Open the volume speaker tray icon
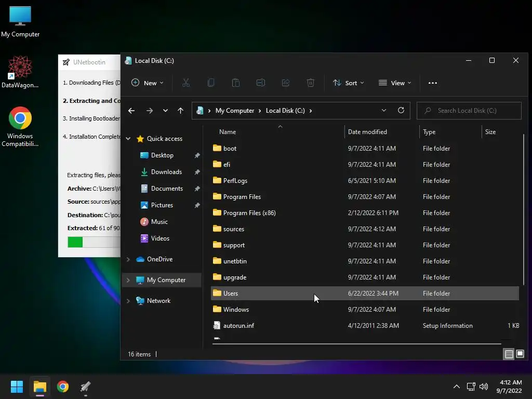 point(484,387)
